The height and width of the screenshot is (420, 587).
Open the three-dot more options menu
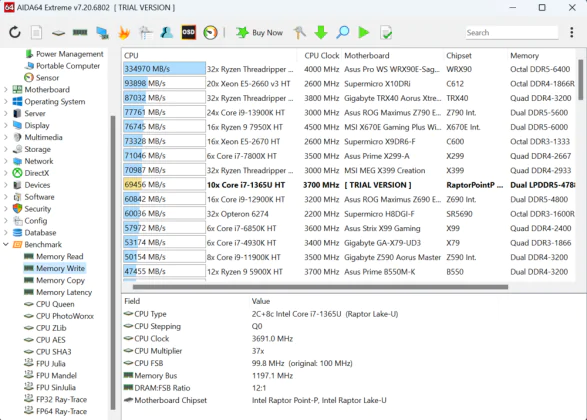pyautogui.click(x=572, y=33)
